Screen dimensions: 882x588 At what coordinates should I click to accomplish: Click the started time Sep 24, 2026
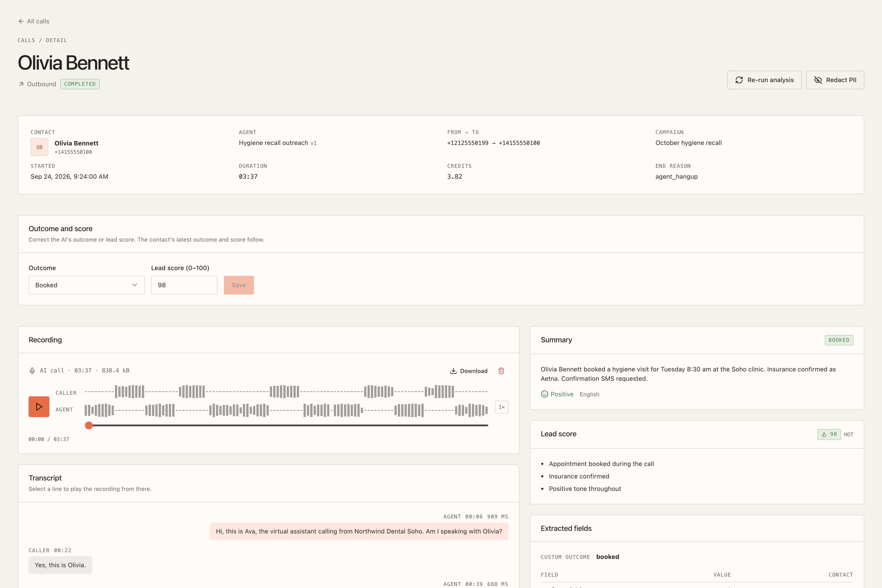(69, 177)
